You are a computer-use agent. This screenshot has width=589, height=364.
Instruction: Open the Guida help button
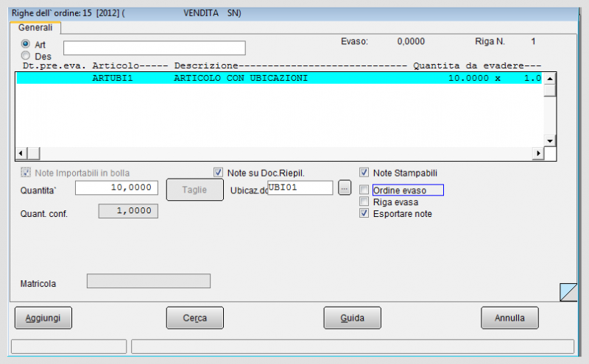[353, 318]
